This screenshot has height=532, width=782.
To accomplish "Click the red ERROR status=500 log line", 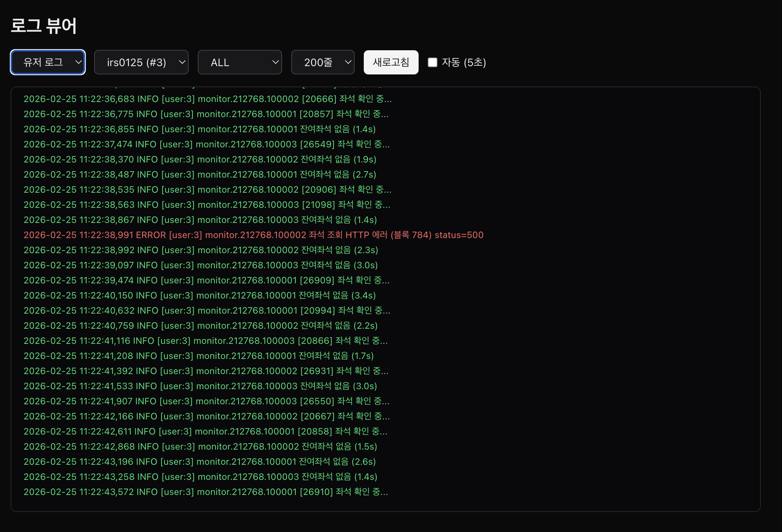I will 253,235.
